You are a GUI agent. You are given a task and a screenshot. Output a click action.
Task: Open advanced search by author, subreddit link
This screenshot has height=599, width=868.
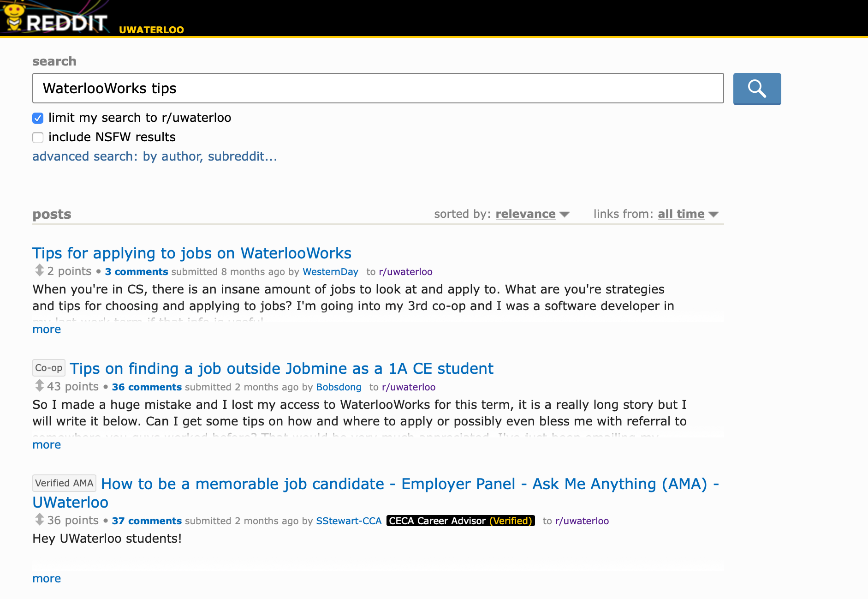[155, 156]
